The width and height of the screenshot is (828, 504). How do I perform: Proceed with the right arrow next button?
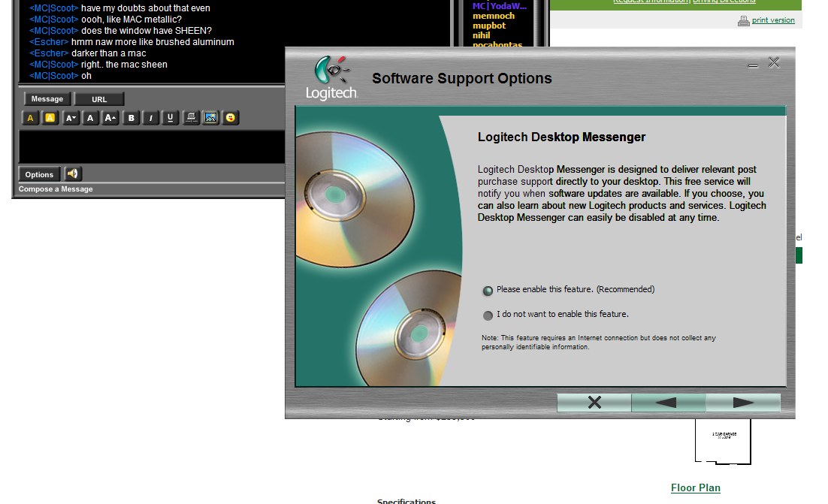tap(743, 403)
